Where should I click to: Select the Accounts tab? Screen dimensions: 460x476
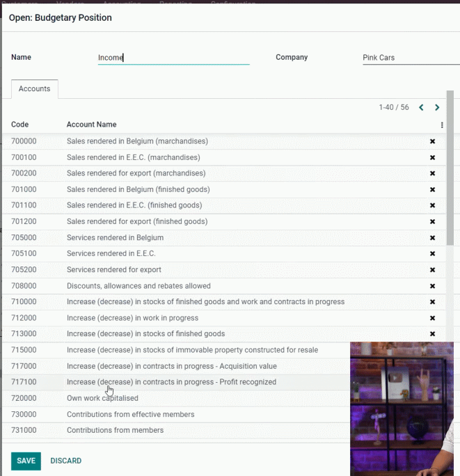[35, 88]
